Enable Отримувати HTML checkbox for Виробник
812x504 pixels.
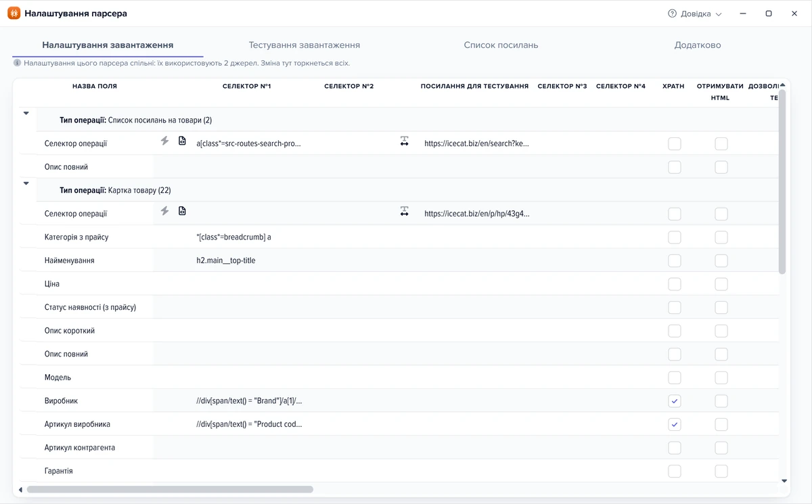coord(721,401)
